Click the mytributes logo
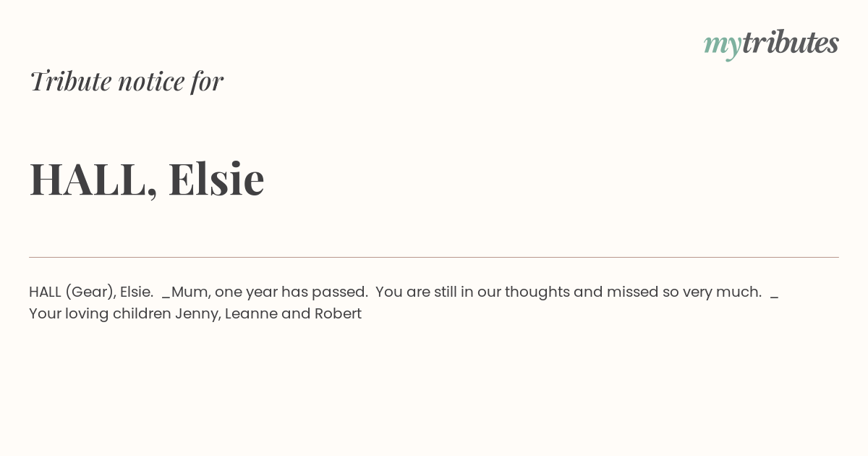Screen dimensions: 868x456 [x=771, y=44]
